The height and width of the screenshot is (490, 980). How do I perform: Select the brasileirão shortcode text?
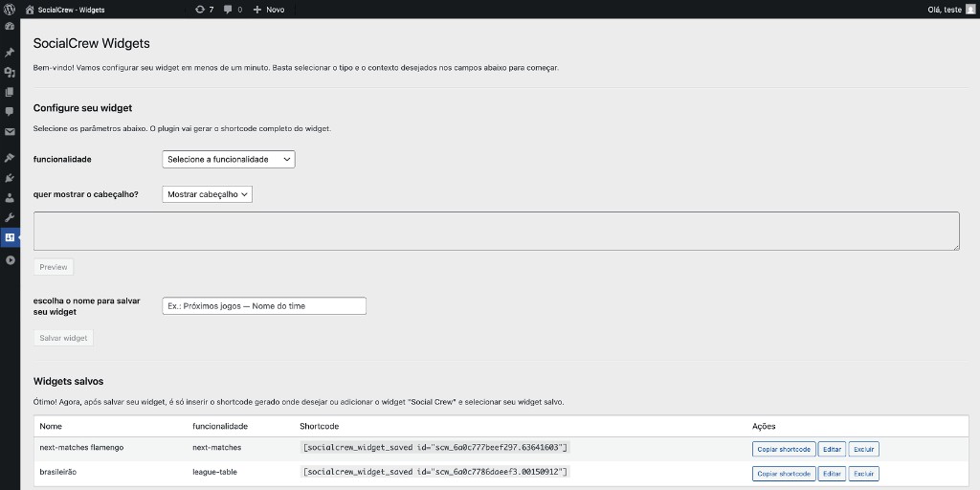coord(435,471)
